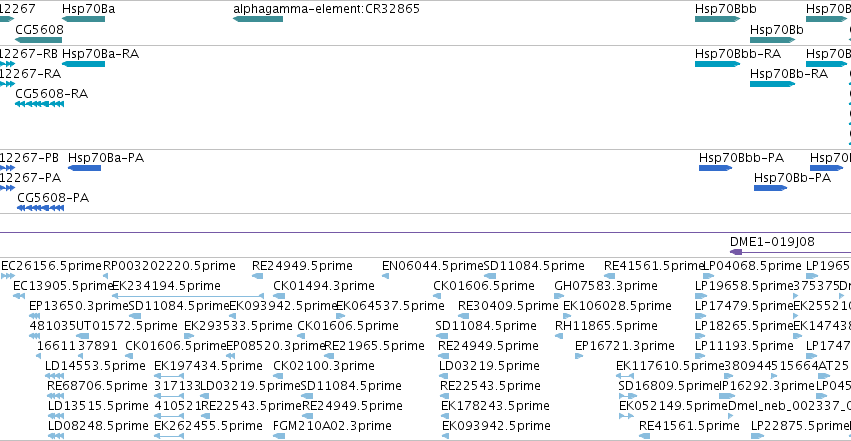
Task: Open the Hsp70Ba-PA protein feature
Action: click(85, 168)
